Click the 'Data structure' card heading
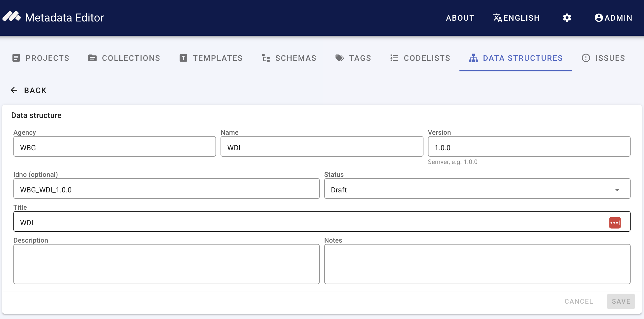The width and height of the screenshot is (644, 319). [36, 115]
